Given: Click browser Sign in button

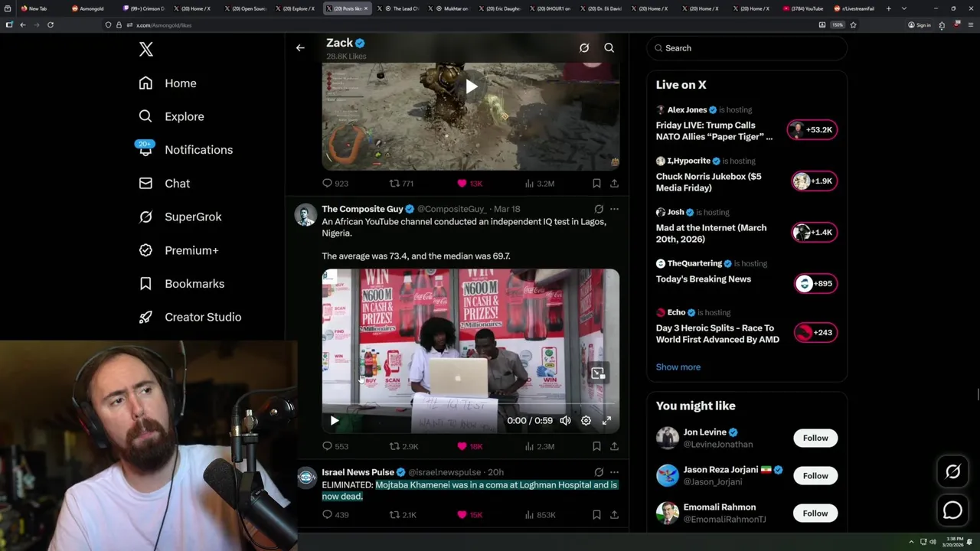Looking at the screenshot, I should click(920, 24).
